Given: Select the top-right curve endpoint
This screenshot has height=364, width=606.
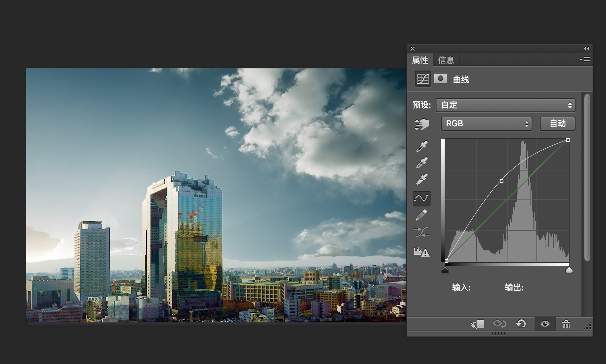Looking at the screenshot, I should click(x=568, y=140).
